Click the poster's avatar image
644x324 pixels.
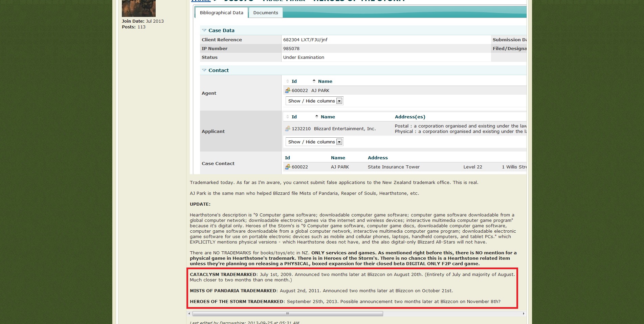(x=138, y=8)
